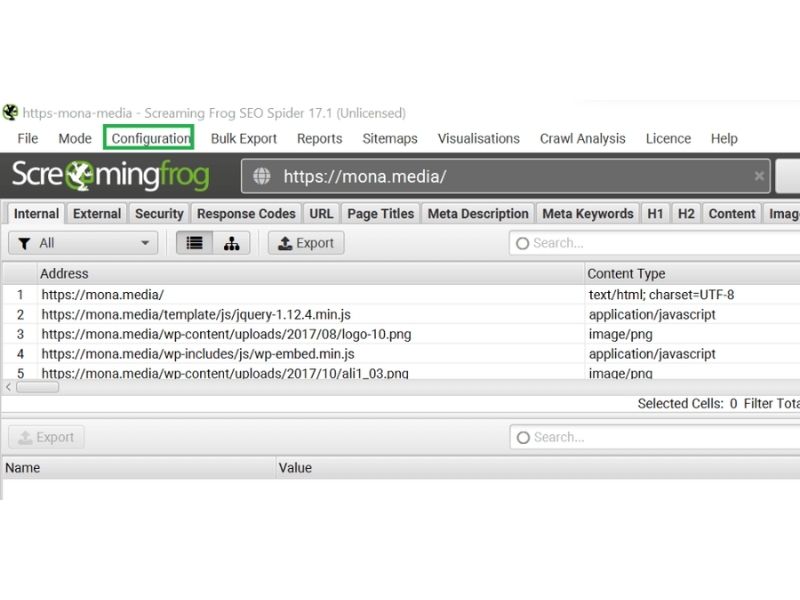The height and width of the screenshot is (600, 800).
Task: Open the Reports menu
Action: 319,138
